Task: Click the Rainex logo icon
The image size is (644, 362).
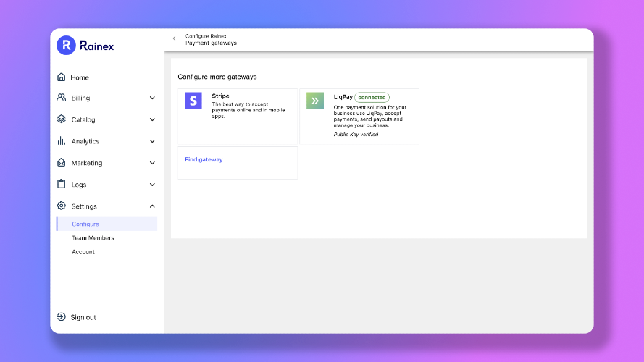Action: [x=66, y=45]
